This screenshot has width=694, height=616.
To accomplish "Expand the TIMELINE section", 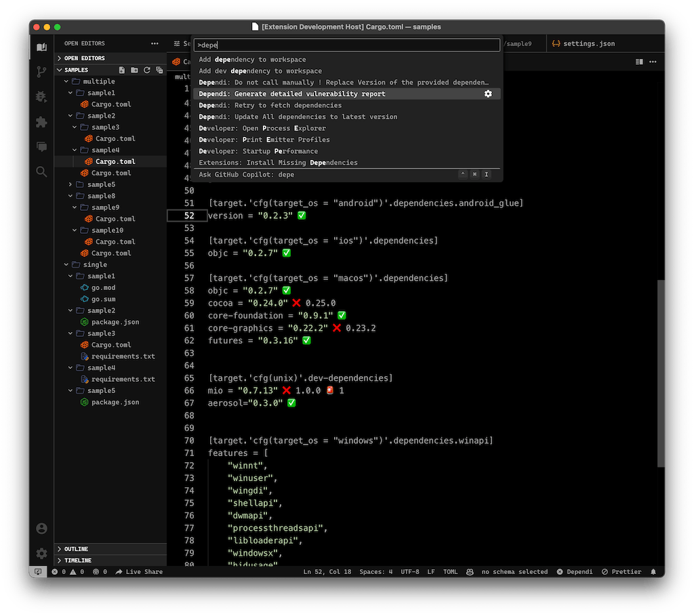I will coord(110,560).
